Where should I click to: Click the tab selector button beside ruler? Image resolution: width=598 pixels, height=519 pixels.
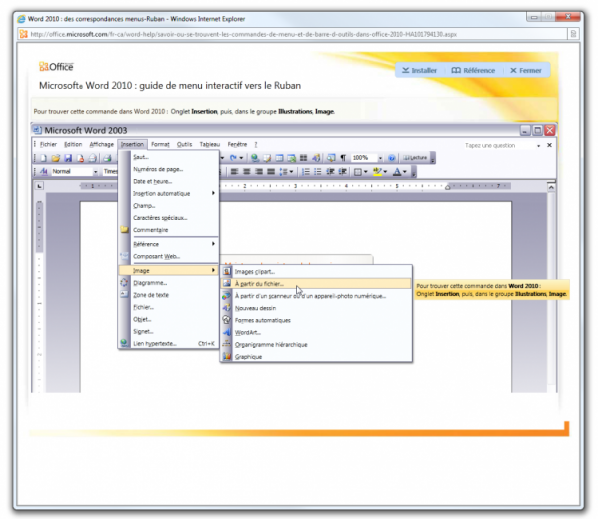39,186
